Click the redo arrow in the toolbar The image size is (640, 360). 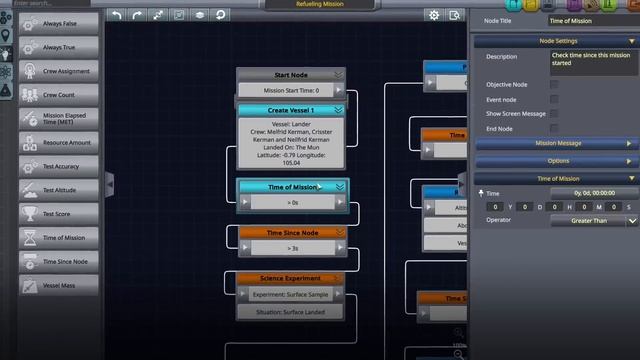[137, 16]
